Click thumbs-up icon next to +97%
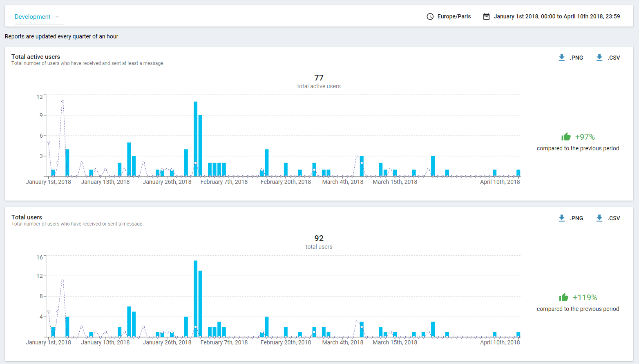 tap(566, 136)
